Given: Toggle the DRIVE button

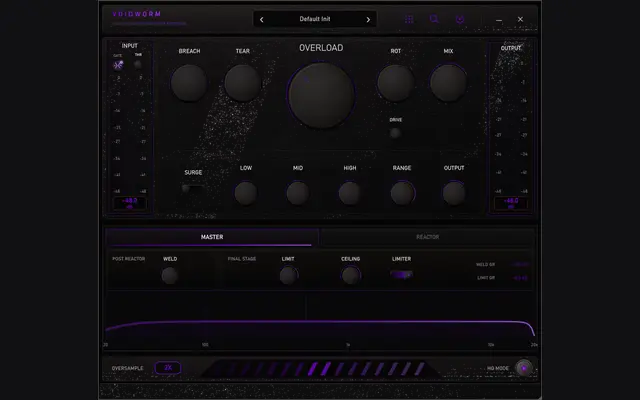Looking at the screenshot, I should point(395,133).
